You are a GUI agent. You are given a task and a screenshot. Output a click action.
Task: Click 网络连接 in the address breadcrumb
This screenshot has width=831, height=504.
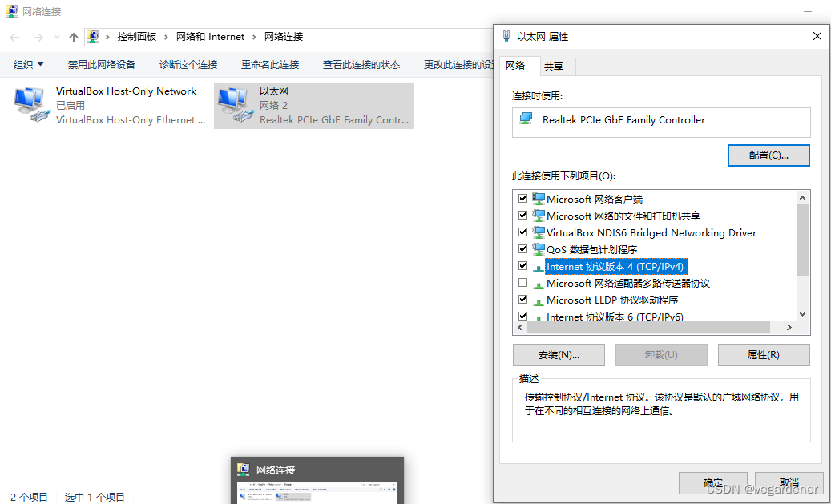pos(284,37)
